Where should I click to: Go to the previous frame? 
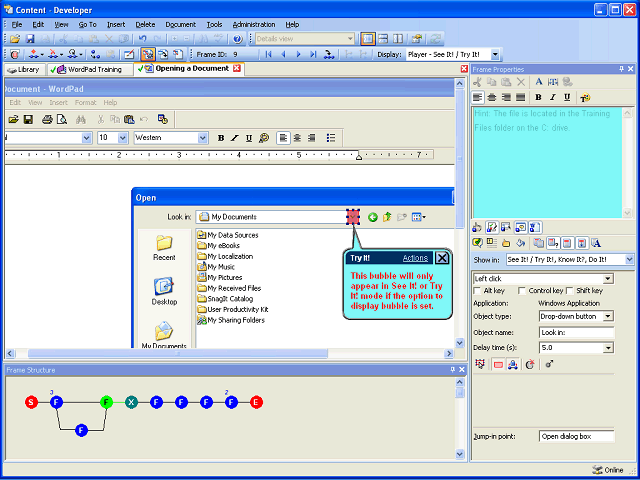click(x=283, y=54)
